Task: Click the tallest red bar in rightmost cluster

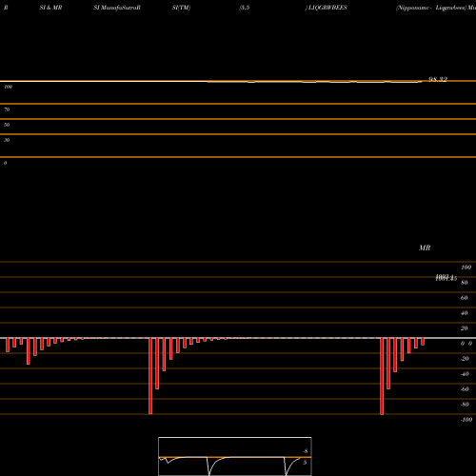Action: click(382, 376)
